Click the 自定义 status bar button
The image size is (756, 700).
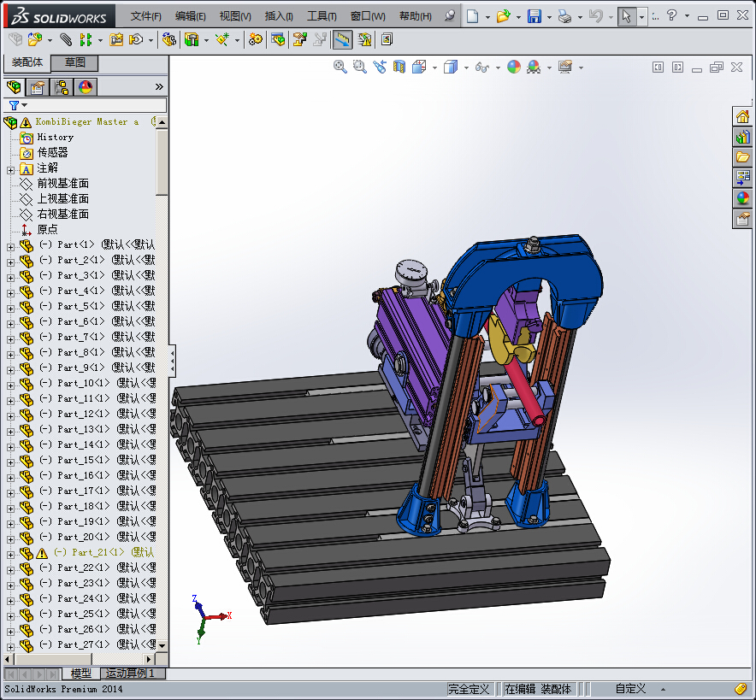[631, 689]
